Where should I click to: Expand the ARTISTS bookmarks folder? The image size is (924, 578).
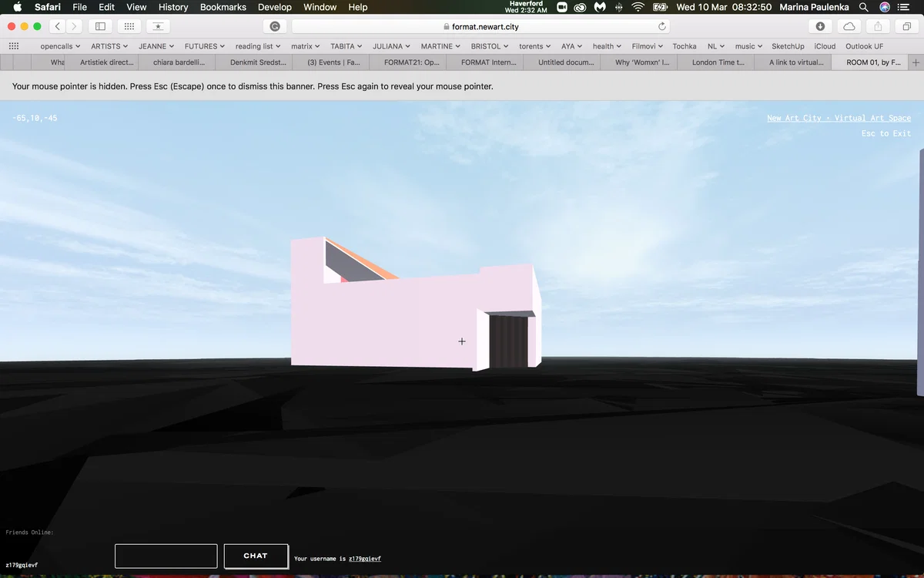[109, 46]
